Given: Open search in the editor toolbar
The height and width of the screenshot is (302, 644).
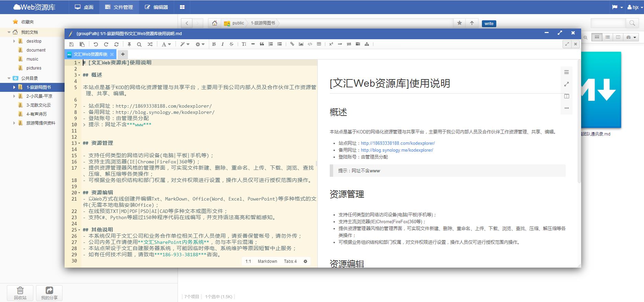Looking at the screenshot, I should pos(139,44).
